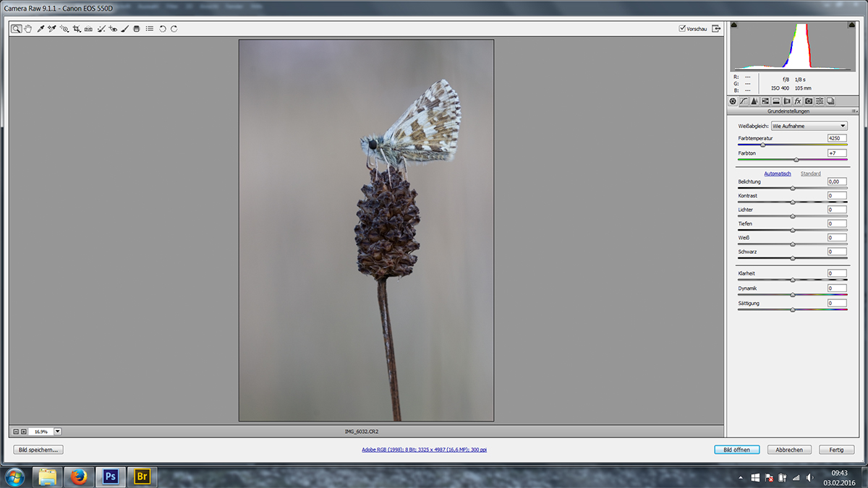
Task: Click the zoom out minus button
Action: [16, 432]
